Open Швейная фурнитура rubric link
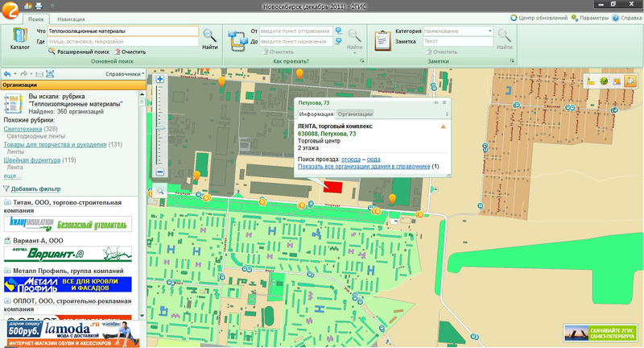 32,160
